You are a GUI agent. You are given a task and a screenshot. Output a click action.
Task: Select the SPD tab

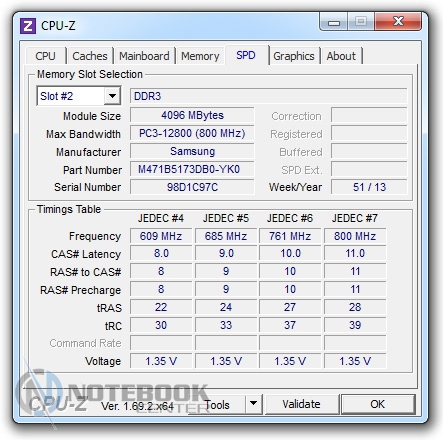point(246,55)
